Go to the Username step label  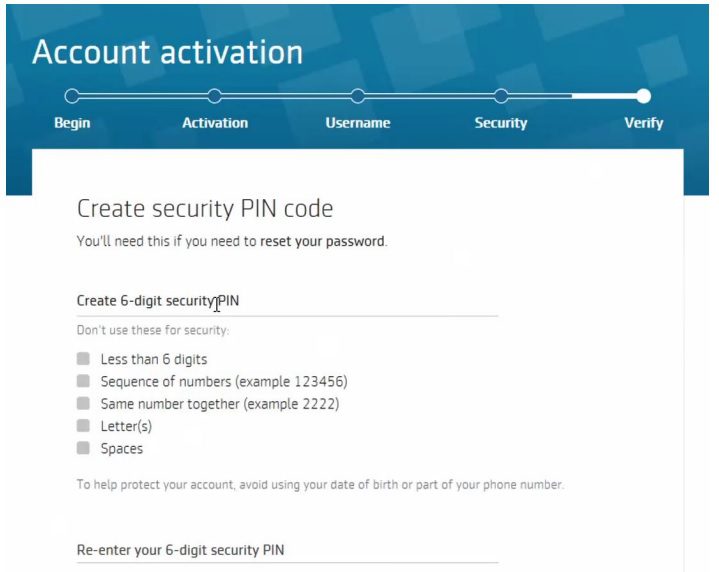358,123
